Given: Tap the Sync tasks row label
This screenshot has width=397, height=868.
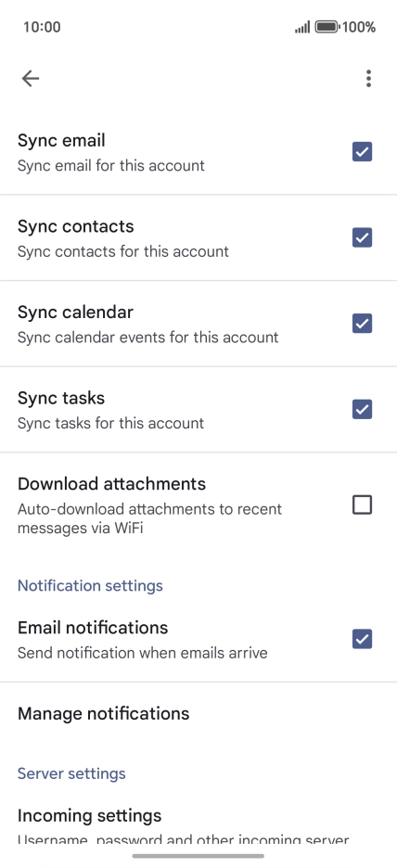Looking at the screenshot, I should pyautogui.click(x=61, y=398).
